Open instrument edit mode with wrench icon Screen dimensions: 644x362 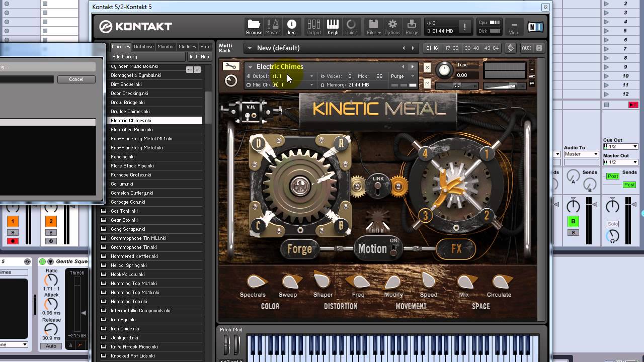(x=230, y=66)
